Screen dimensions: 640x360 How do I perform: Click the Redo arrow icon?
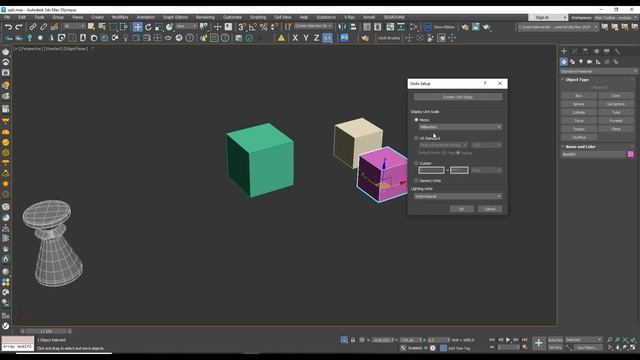(x=19, y=27)
